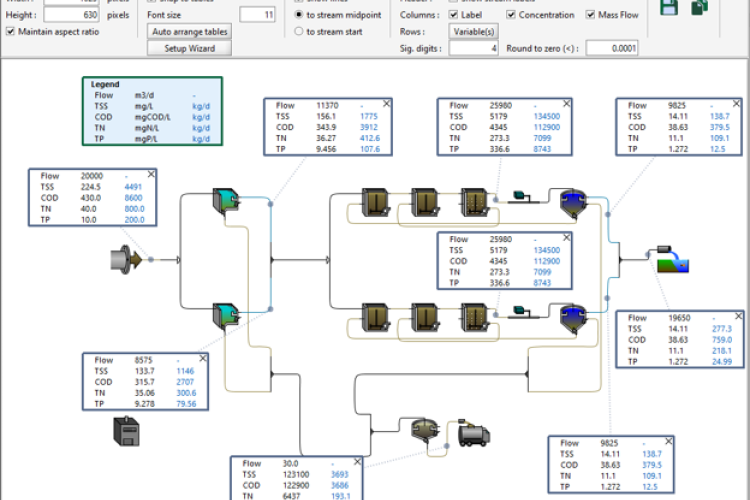Click TSS value '133.7' in Flow 8575 table
Screen dimensions: 750x500
144,371
